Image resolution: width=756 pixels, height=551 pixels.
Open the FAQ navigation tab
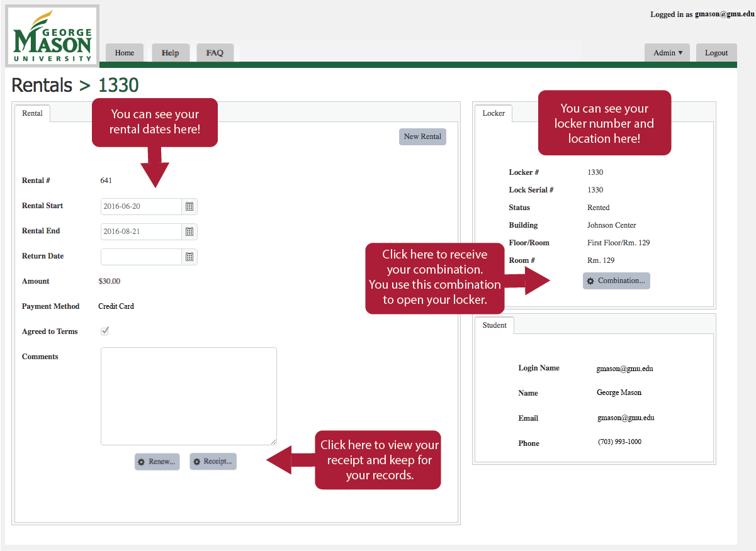(x=215, y=53)
